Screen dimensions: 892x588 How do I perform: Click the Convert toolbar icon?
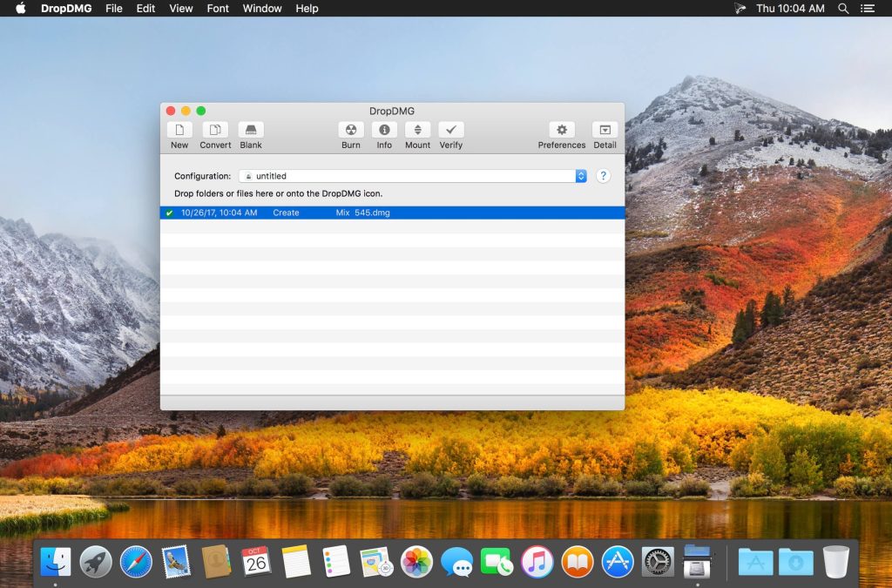tap(215, 130)
